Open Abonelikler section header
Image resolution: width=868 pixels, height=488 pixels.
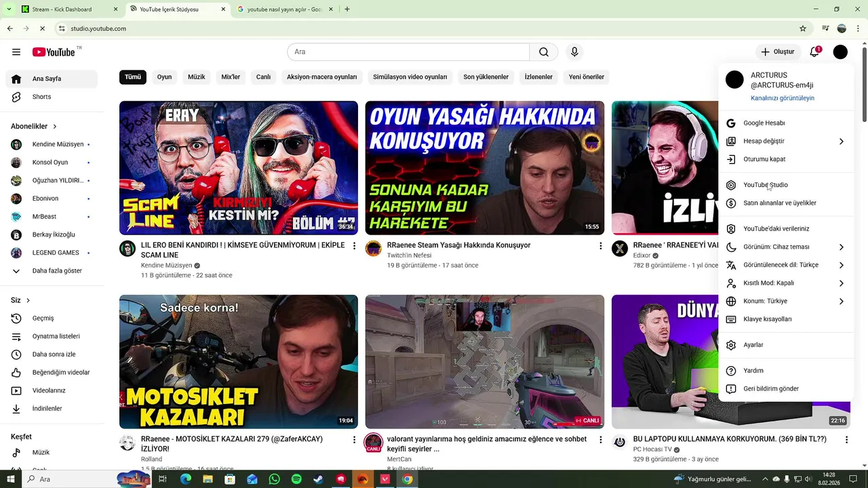[34, 127]
